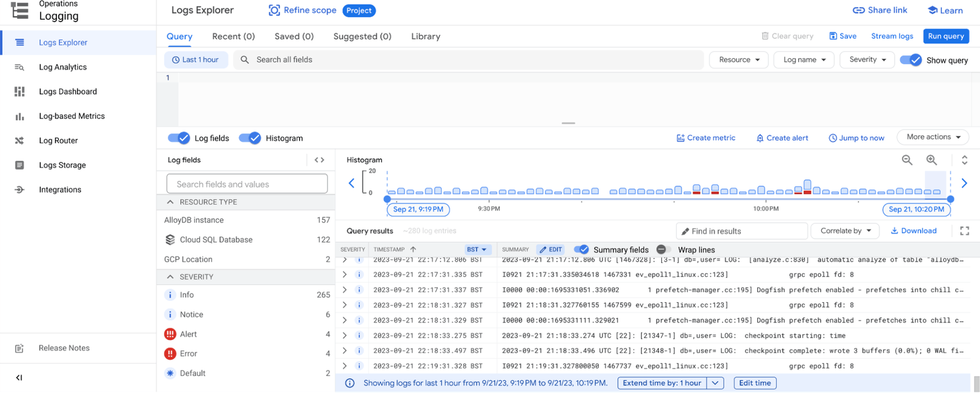980x393 pixels.
Task: Click the Search all fields input
Action: [468, 60]
